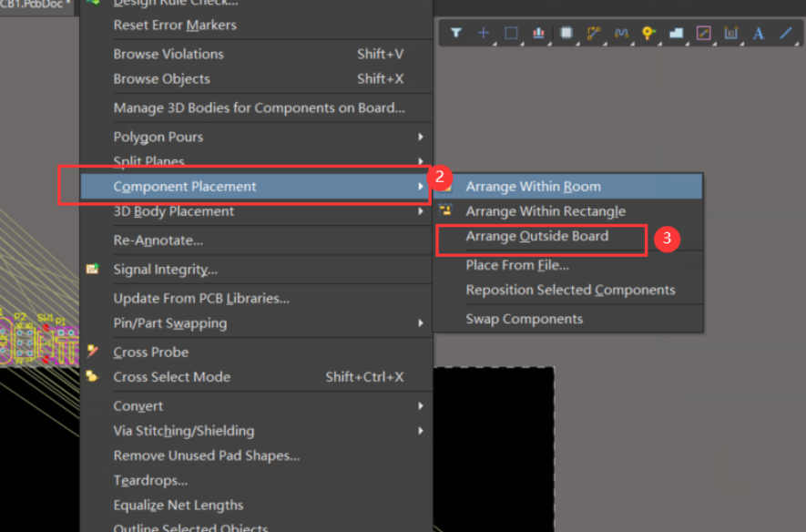
Task: Choose the place dimension tool icon
Action: pyautogui.click(x=731, y=34)
